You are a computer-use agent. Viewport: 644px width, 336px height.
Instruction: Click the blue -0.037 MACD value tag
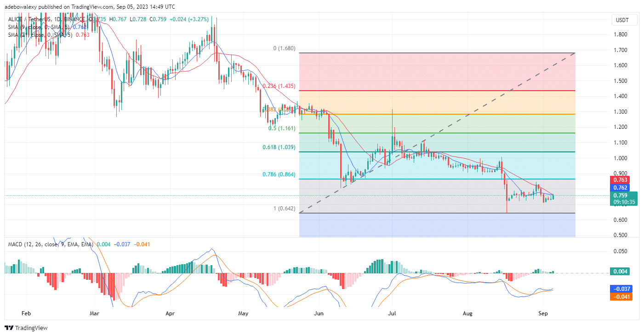point(622,289)
